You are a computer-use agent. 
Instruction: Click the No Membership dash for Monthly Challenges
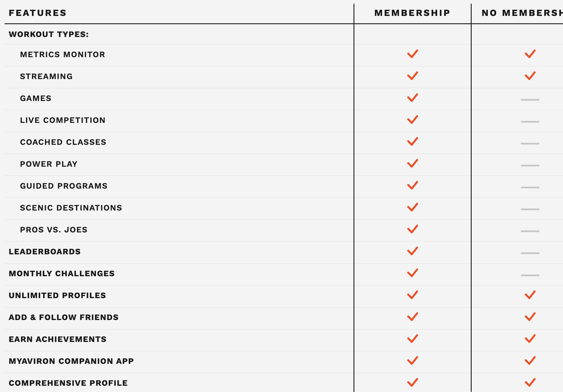(530, 275)
